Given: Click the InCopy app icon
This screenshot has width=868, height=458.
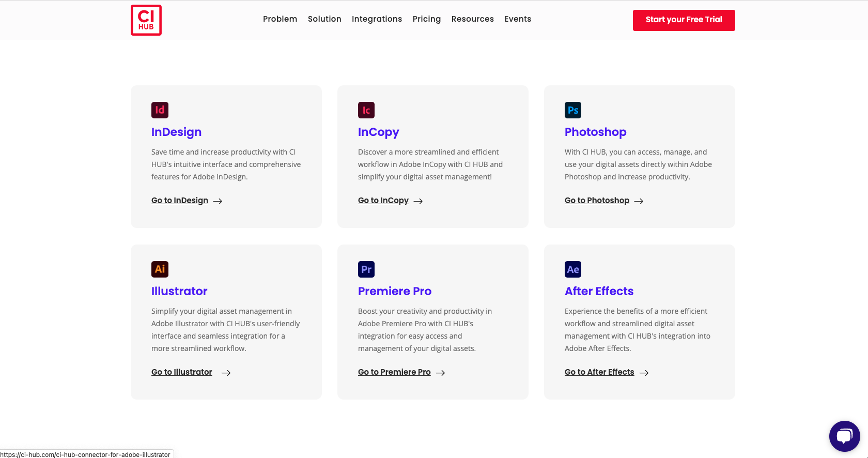Looking at the screenshot, I should (366, 110).
